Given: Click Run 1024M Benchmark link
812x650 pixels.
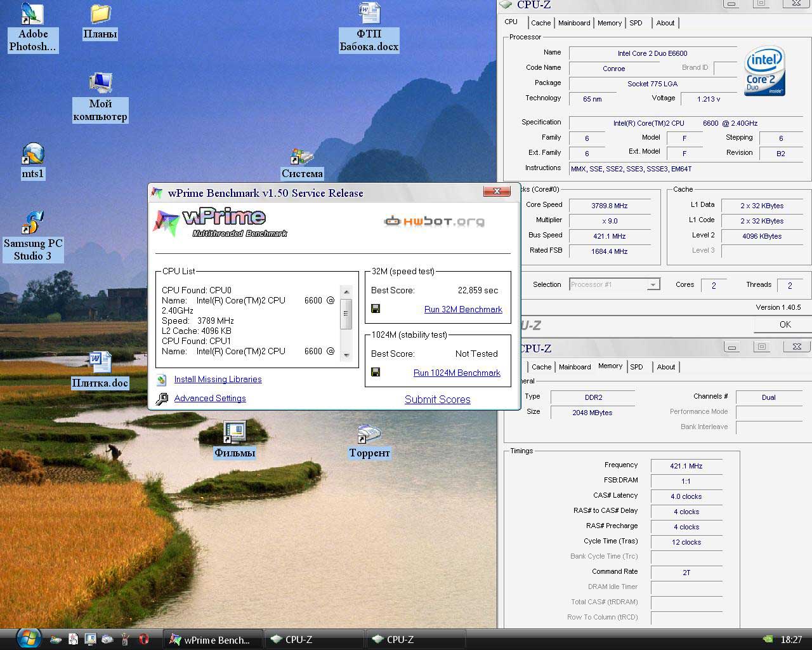Looking at the screenshot, I should (457, 373).
